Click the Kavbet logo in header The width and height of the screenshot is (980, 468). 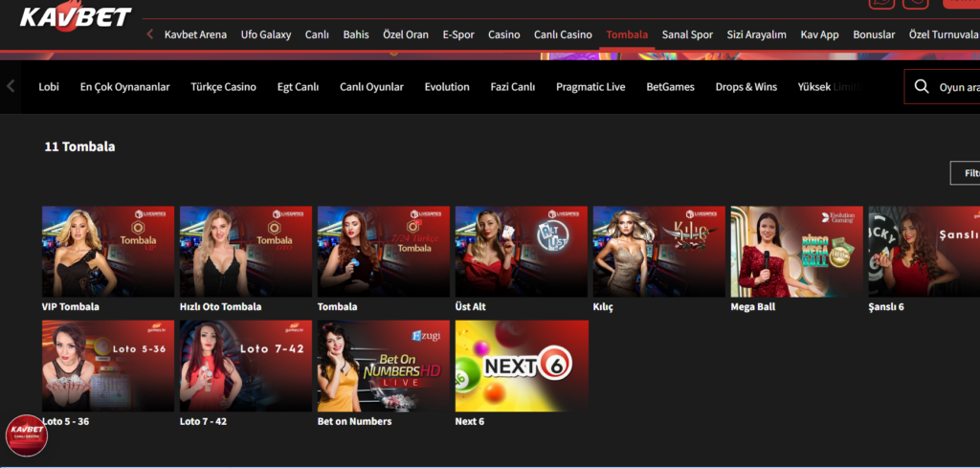pos(75,16)
